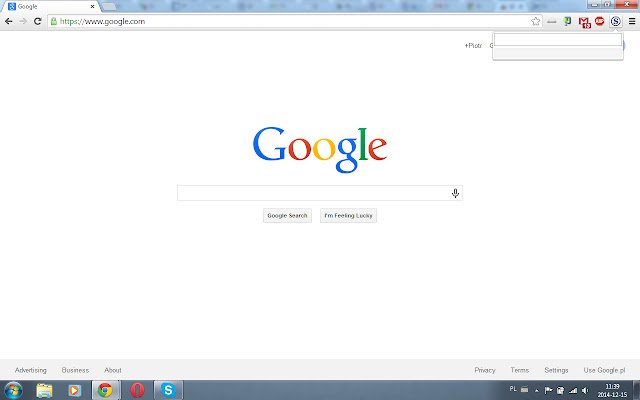Click the gray dash extension icon

tap(551, 22)
